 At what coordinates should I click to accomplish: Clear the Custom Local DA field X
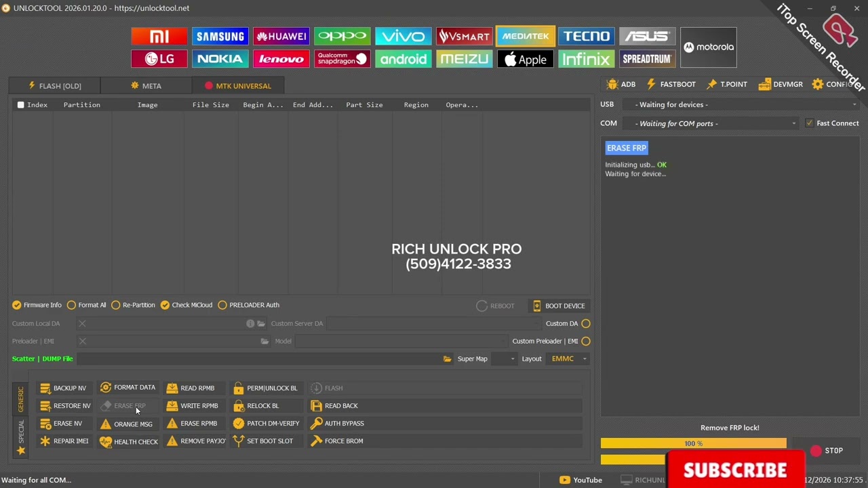coord(82,323)
